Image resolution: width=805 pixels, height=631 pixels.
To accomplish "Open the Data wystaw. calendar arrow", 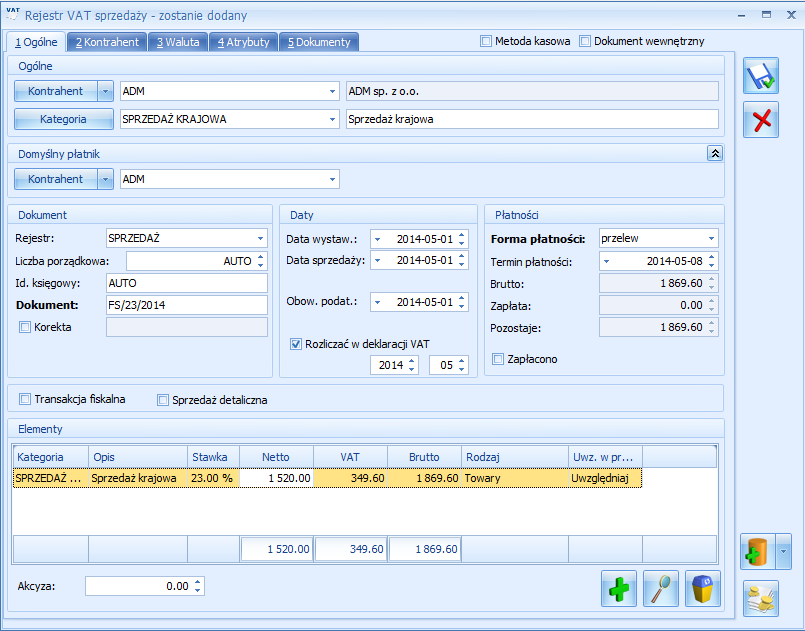I will click(378, 239).
